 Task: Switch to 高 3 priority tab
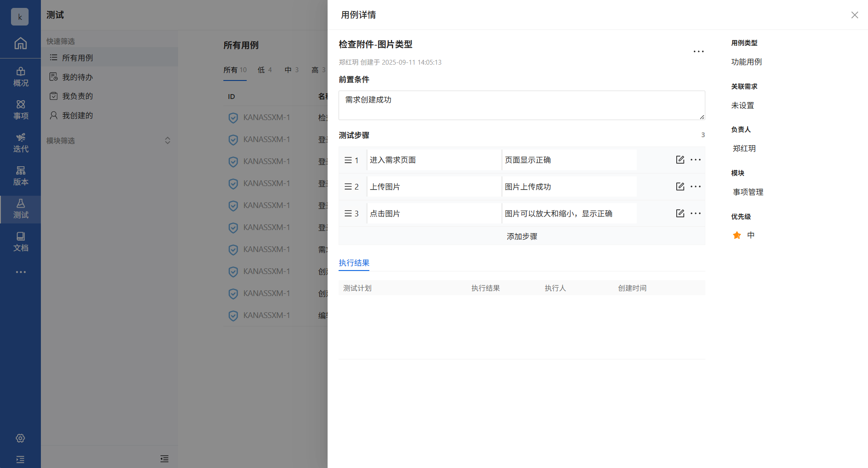(318, 70)
